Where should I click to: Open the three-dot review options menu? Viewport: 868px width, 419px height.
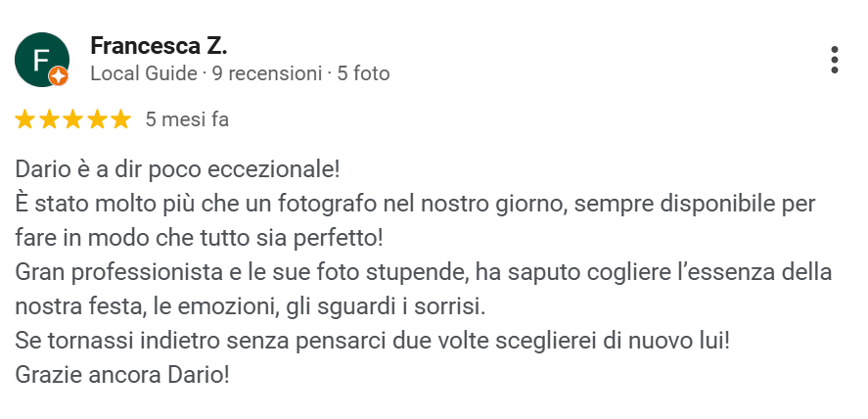tap(834, 60)
